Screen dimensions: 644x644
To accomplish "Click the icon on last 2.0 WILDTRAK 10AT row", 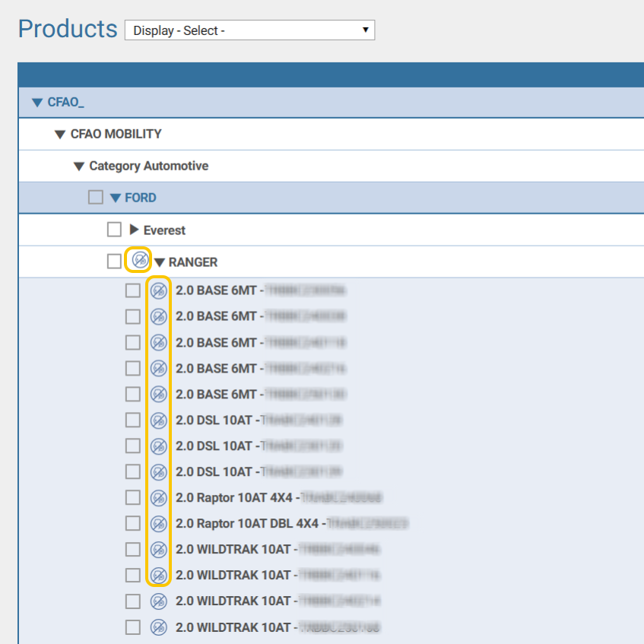I will click(159, 627).
